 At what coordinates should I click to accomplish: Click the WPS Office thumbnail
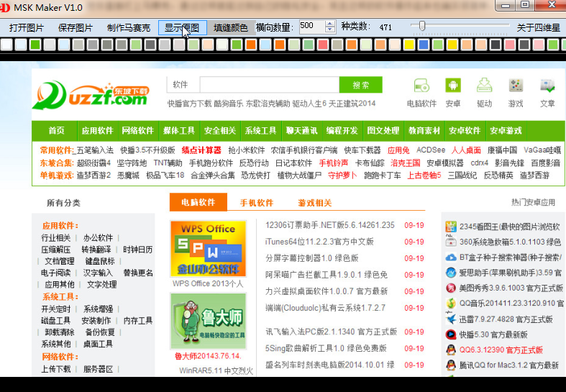[x=209, y=249]
